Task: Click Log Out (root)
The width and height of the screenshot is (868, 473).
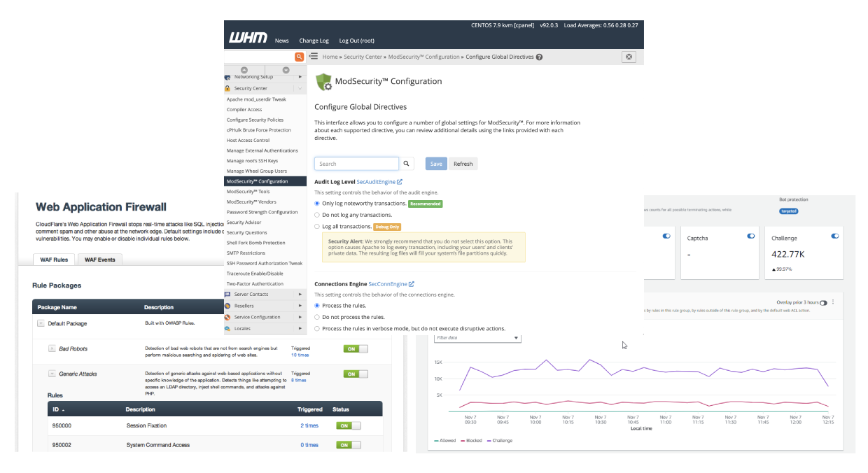Action: pyautogui.click(x=356, y=41)
